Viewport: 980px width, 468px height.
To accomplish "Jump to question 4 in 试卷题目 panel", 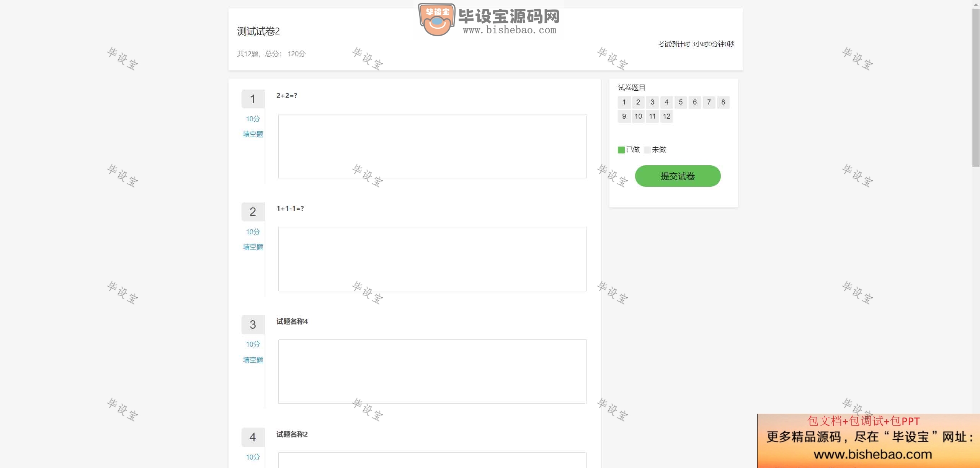I will pos(666,102).
